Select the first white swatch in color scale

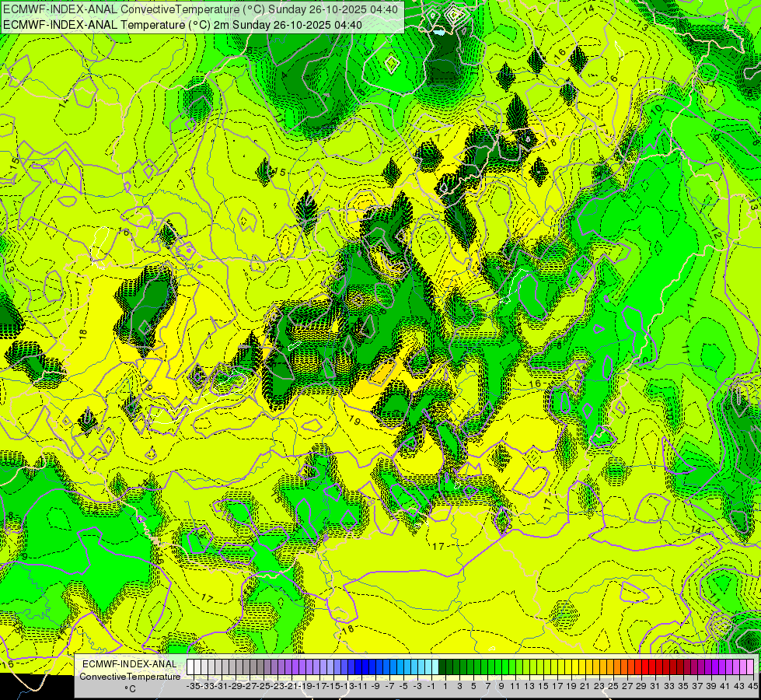click(x=190, y=667)
